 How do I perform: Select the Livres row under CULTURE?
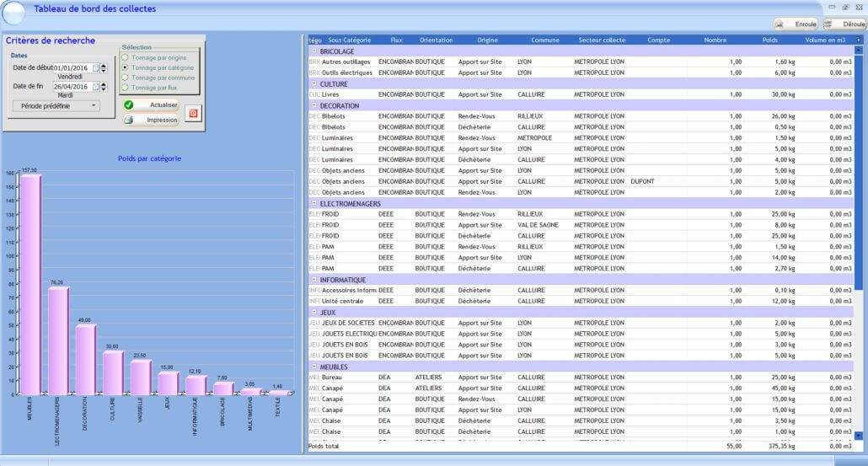tap(581, 94)
